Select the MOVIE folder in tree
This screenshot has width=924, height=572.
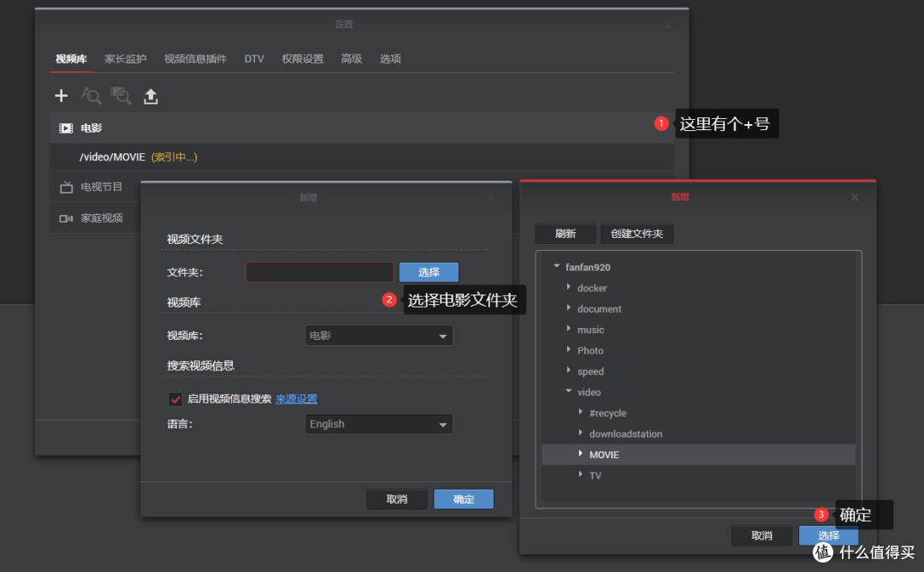tap(604, 455)
